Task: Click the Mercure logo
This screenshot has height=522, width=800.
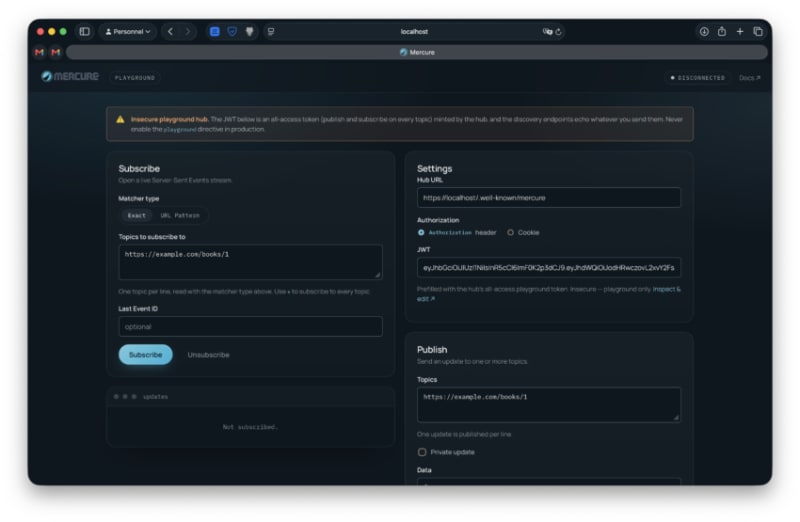Action: (70, 77)
